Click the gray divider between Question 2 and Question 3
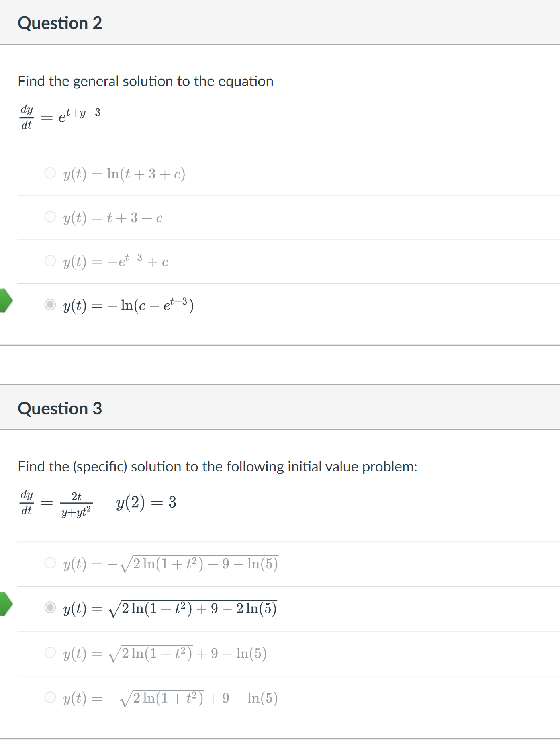Screen dimensions: 560x742 [x=280, y=364]
